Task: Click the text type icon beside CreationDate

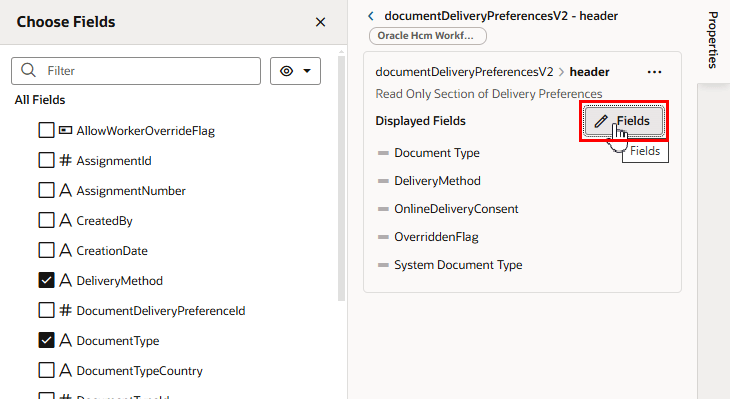Action: (x=66, y=250)
